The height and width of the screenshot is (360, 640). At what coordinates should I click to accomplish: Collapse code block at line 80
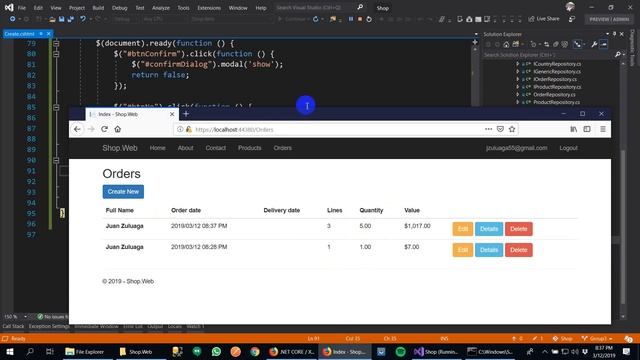(56, 54)
